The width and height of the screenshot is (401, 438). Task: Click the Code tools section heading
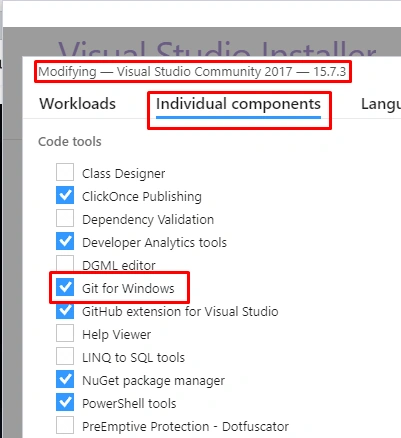(x=70, y=142)
